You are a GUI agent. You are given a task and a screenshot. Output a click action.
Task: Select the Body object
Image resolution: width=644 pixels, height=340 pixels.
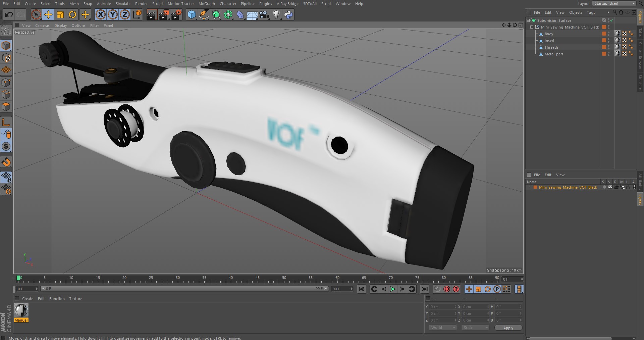pos(549,34)
